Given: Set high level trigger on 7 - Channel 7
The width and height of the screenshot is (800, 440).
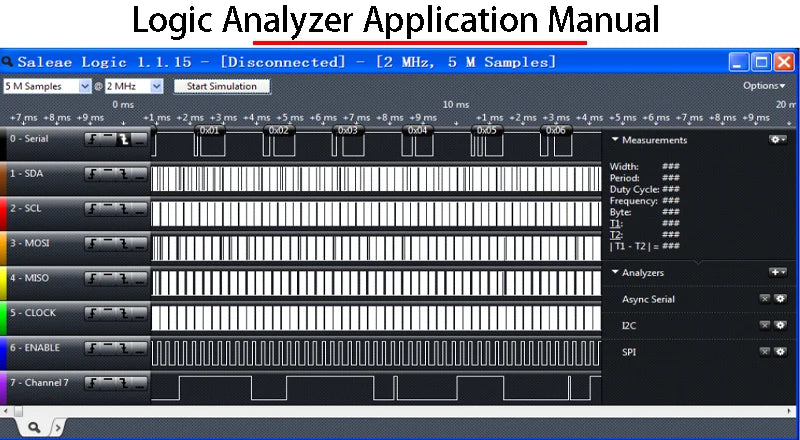Looking at the screenshot, I should pyautogui.click(x=108, y=383).
